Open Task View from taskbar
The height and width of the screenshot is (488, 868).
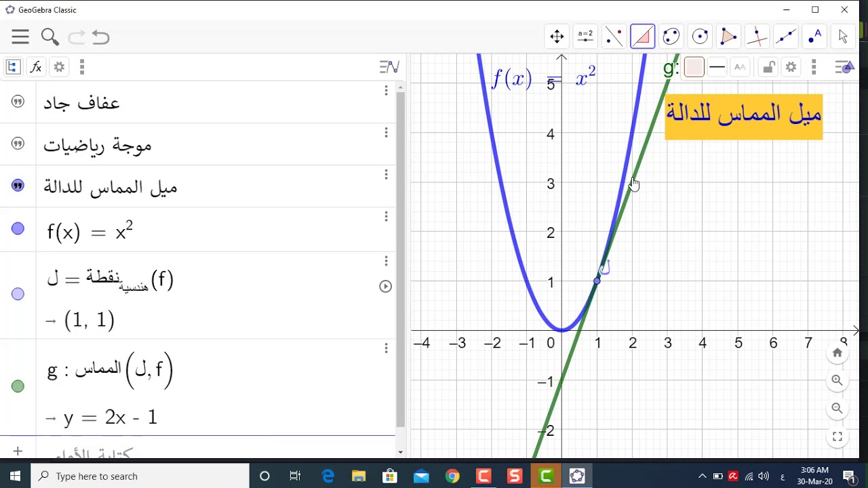(x=295, y=476)
